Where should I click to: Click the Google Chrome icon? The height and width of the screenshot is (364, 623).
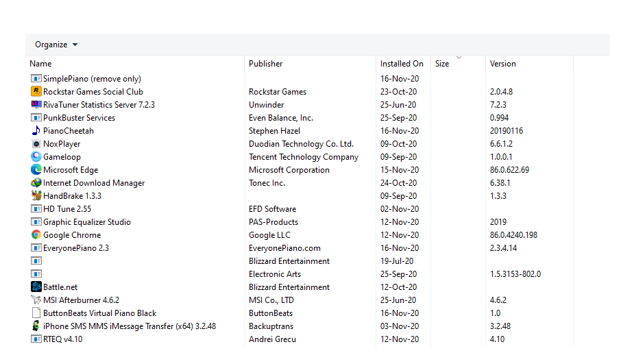pyautogui.click(x=36, y=235)
